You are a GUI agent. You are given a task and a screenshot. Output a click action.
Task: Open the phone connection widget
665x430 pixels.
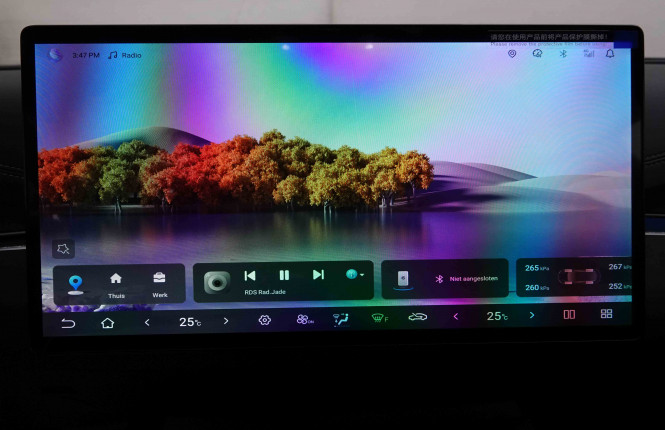click(403, 279)
